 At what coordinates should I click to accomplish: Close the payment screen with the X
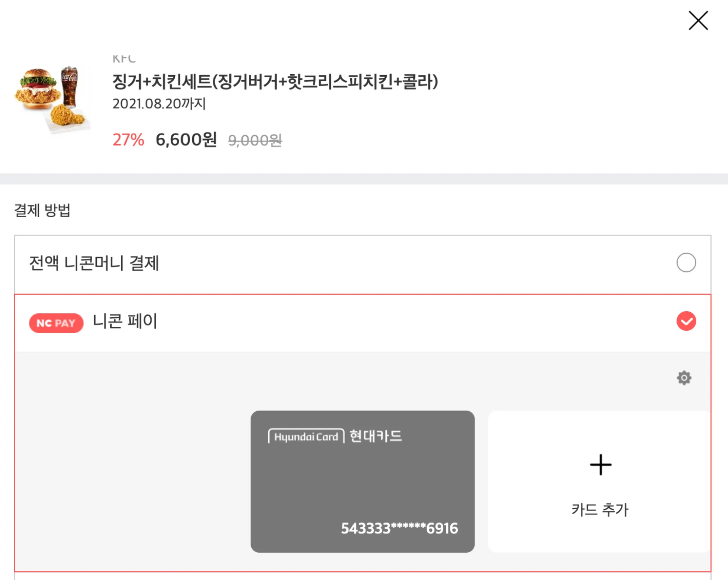pyautogui.click(x=698, y=21)
